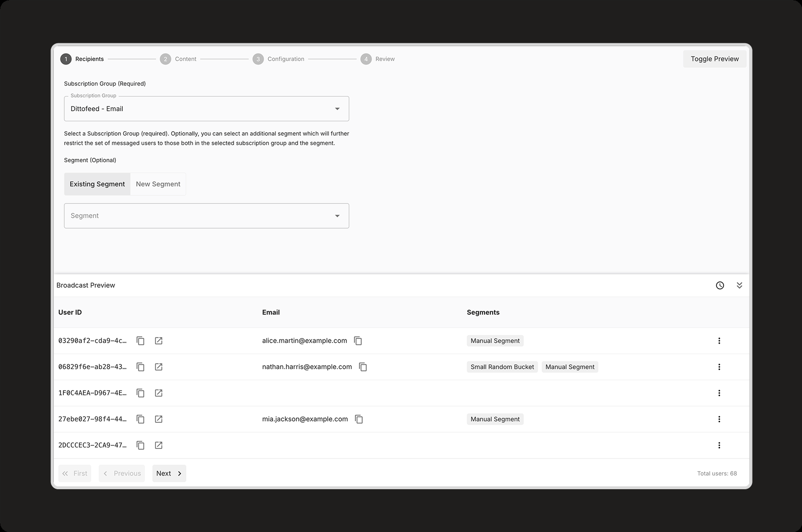Open row menu for 1F0C4AEA user

pyautogui.click(x=719, y=393)
